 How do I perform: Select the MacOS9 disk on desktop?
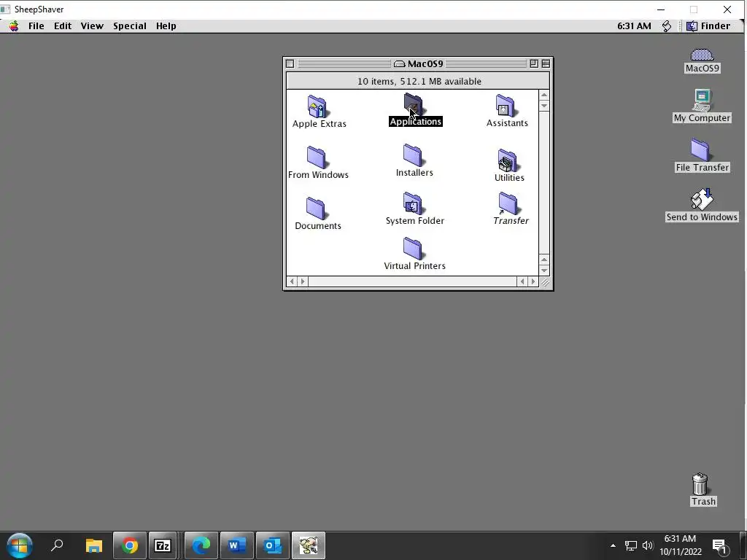pos(702,61)
